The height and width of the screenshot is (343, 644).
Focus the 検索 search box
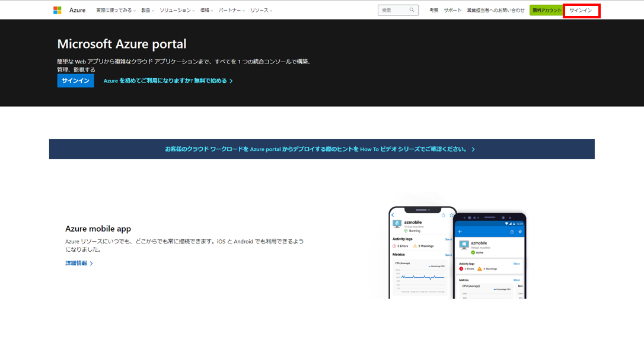398,10
